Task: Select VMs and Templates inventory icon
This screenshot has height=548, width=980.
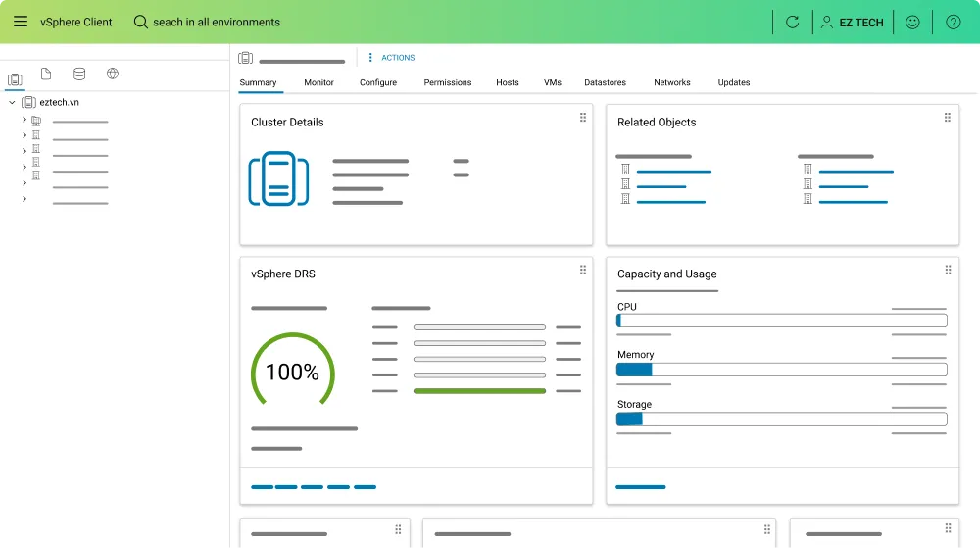Action: [46, 74]
